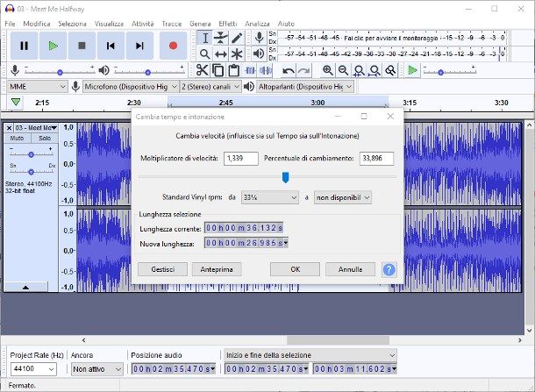
Task: Click the Play-at-speed green button
Action: [412, 71]
